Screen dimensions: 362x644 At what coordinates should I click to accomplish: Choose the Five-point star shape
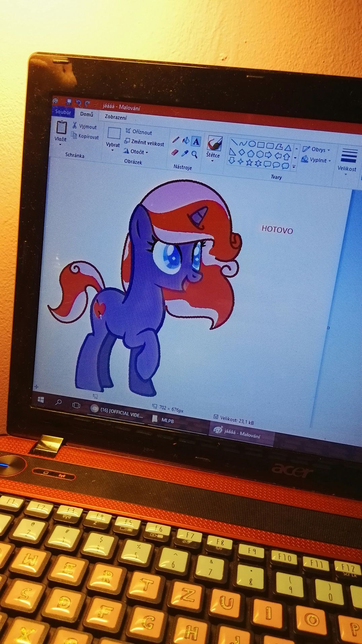tap(249, 163)
